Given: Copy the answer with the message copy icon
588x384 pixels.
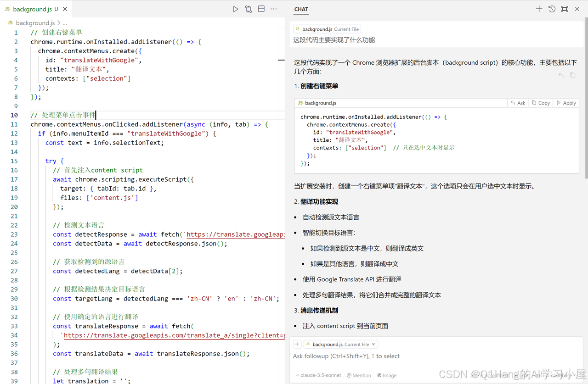Looking at the screenshot, I should point(572,75).
